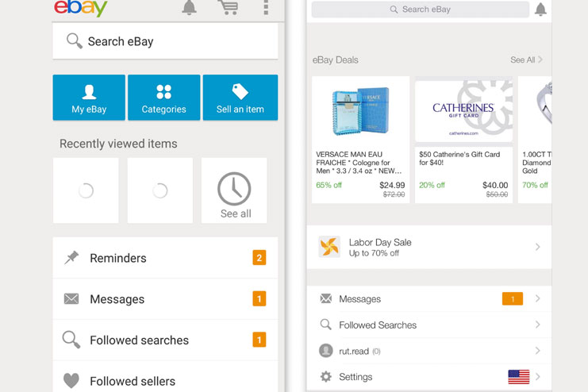The width and height of the screenshot is (588, 392).
Task: Open the Settings row
Action: tap(429, 377)
